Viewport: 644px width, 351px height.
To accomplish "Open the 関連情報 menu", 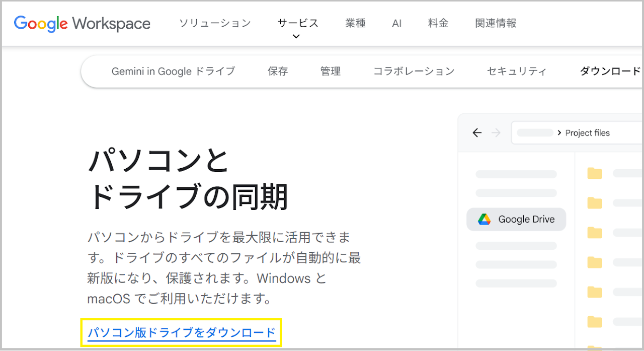I will point(496,23).
